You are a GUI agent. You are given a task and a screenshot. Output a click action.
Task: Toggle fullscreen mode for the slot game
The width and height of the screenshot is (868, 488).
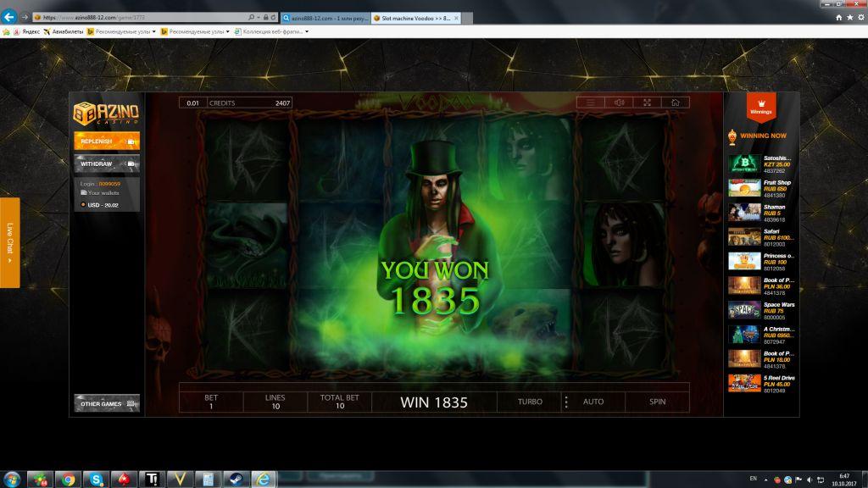point(647,103)
